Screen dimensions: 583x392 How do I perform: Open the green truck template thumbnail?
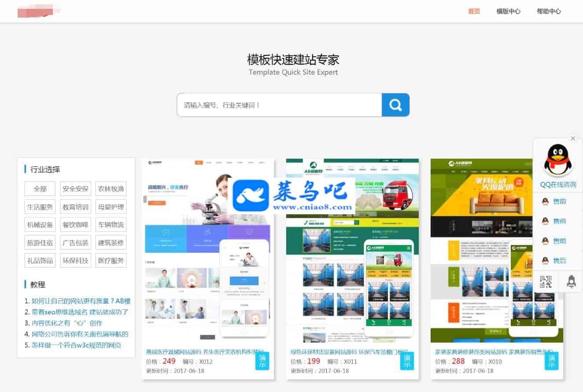[352, 251]
